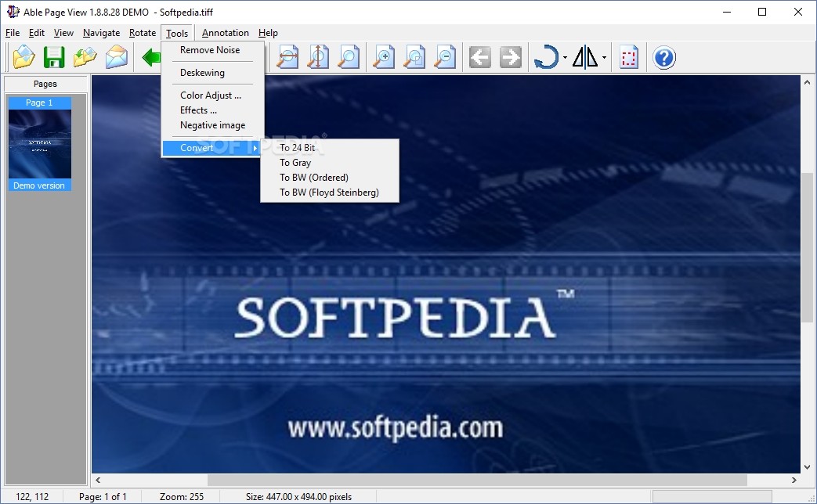This screenshot has width=817, height=504.
Task: Choose Color Adjust from Tools menu
Action: [212, 95]
